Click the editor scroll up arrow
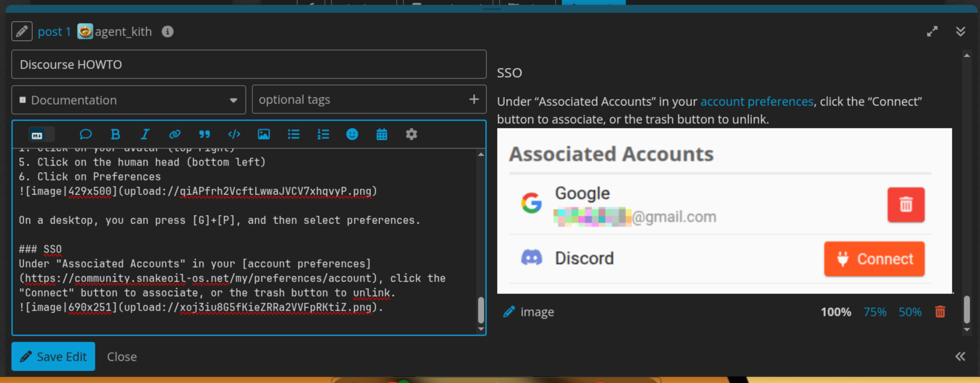Image resolution: width=980 pixels, height=383 pixels. point(481,154)
